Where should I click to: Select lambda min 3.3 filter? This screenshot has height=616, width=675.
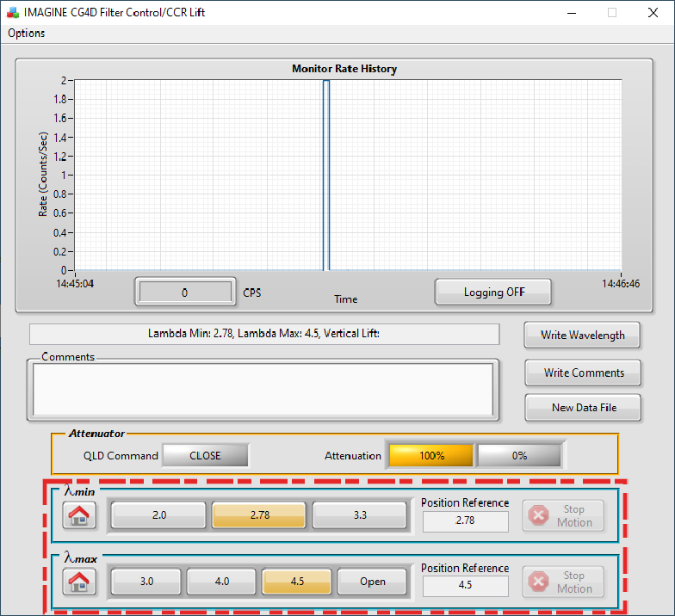[x=359, y=515]
